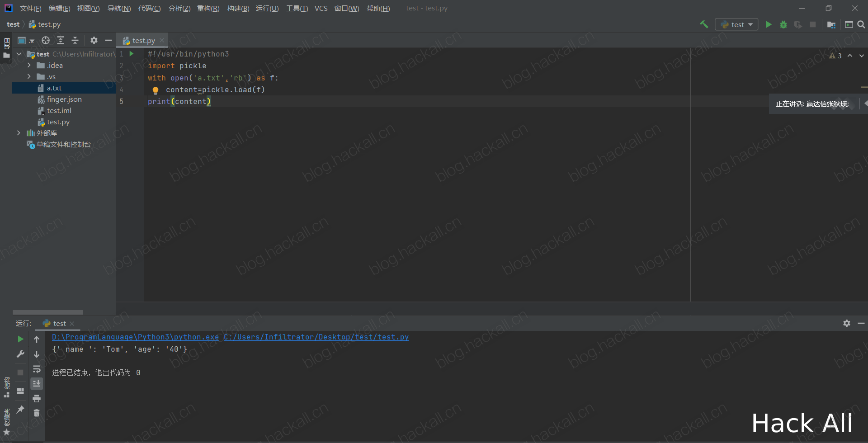Click the layout restore icon in run panel
Screen dimensions: 868x443
20,391
